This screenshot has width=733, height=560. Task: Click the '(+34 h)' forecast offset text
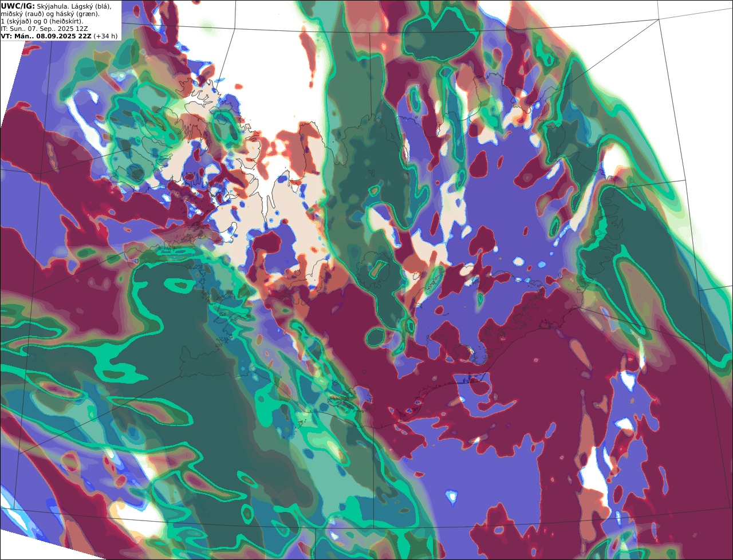(x=106, y=36)
